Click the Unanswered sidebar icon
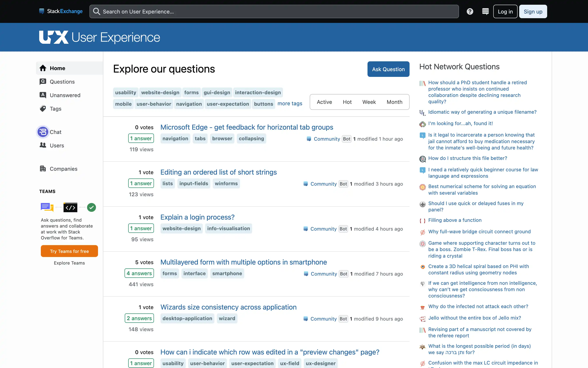588x368 pixels. (x=43, y=95)
